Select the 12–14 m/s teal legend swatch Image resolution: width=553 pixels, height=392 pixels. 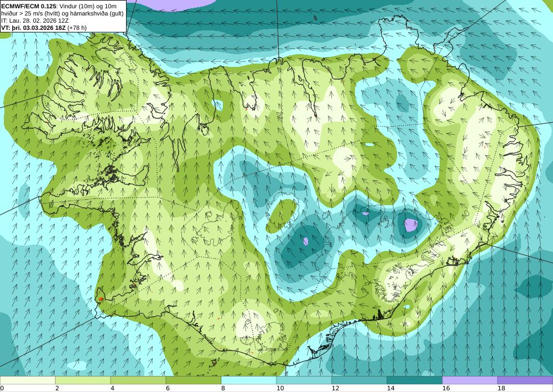click(x=359, y=380)
